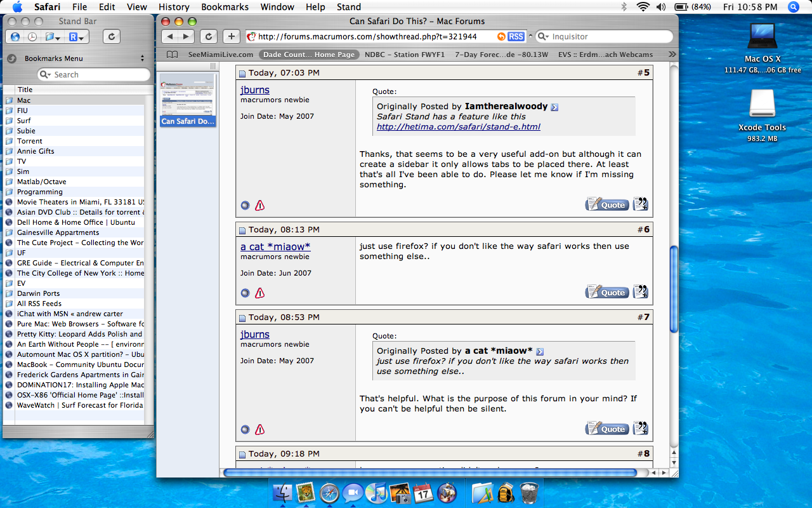Report post #7 with warning triangle
The height and width of the screenshot is (508, 812).
[259, 429]
